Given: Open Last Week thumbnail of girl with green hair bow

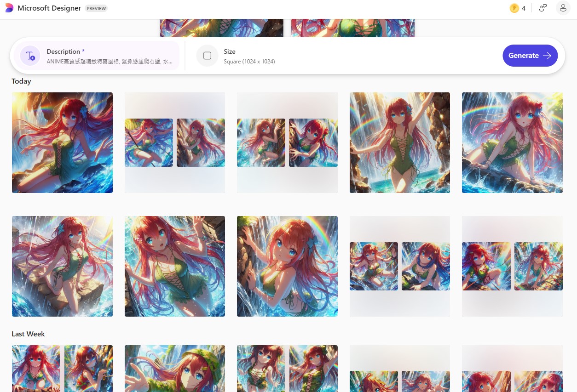Looking at the screenshot, I should coord(313,369).
